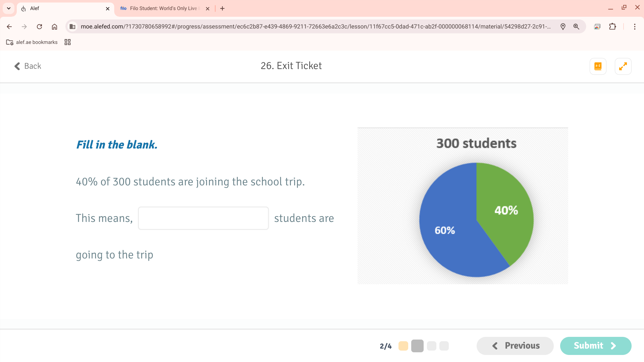Click the location pin icon in address bar

click(563, 27)
